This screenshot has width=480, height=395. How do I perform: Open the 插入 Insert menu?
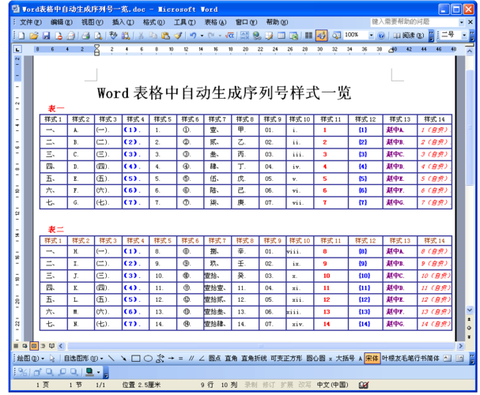point(123,22)
